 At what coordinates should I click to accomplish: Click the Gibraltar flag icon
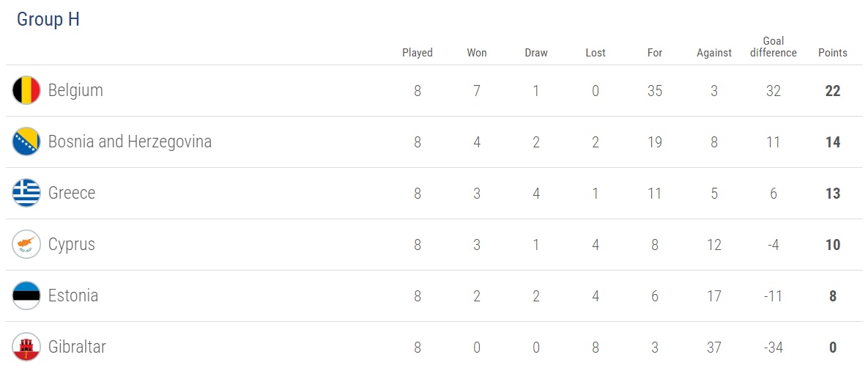(x=26, y=348)
